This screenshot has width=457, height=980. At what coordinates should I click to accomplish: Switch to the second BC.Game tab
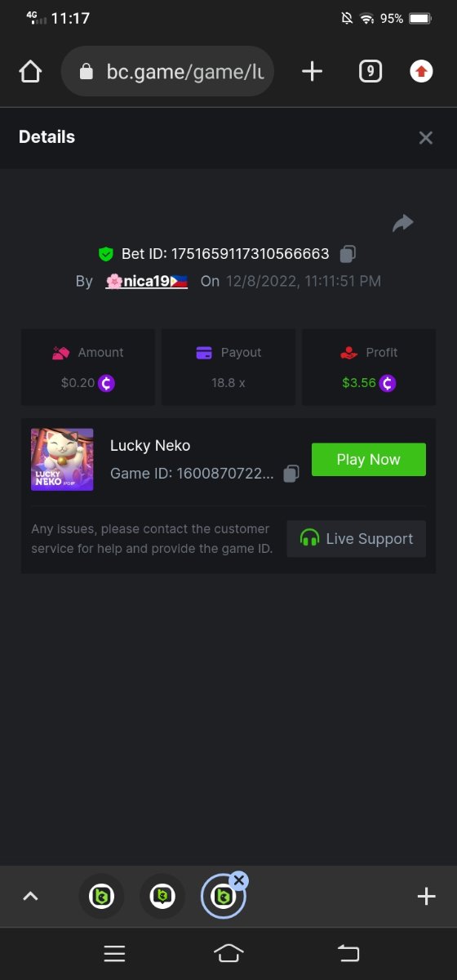[x=162, y=897]
